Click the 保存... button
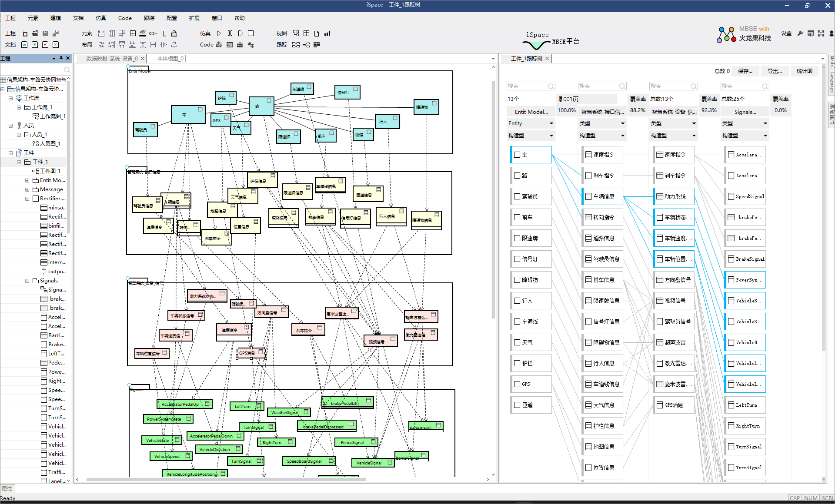The width and height of the screenshot is (835, 504). [745, 71]
